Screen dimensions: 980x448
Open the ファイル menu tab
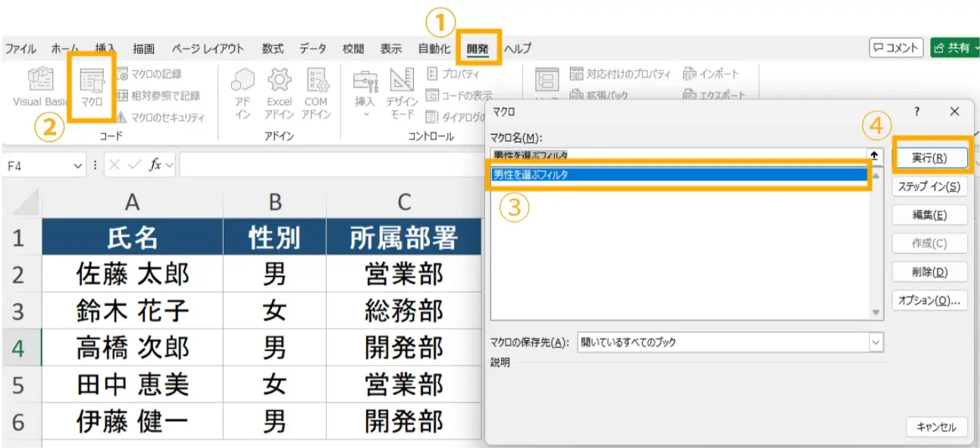[20, 49]
